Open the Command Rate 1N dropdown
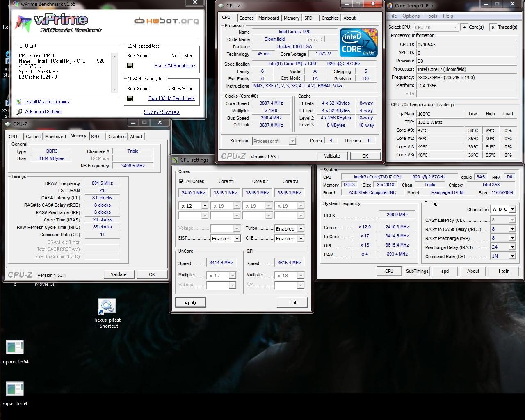This screenshot has height=420, width=525. pyautogui.click(x=512, y=256)
